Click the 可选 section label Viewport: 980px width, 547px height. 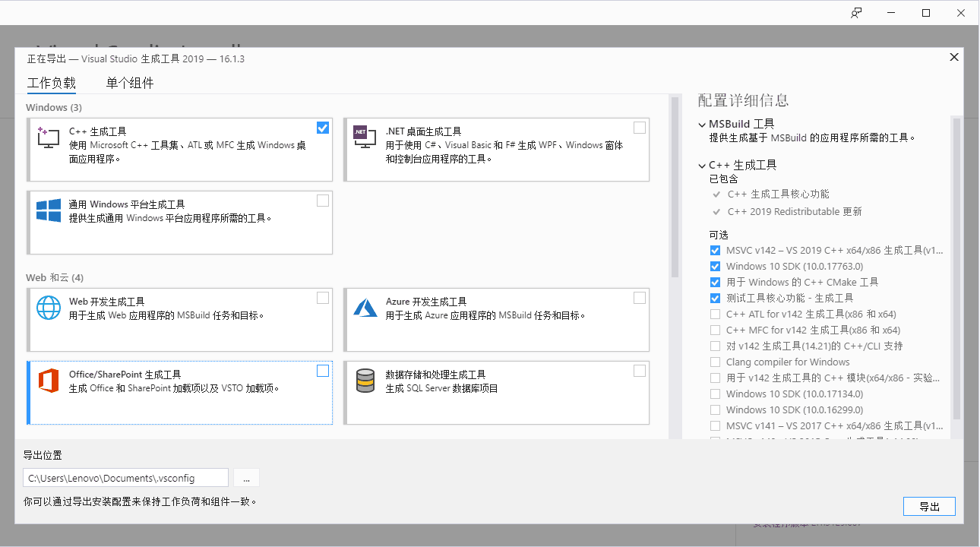click(x=719, y=235)
